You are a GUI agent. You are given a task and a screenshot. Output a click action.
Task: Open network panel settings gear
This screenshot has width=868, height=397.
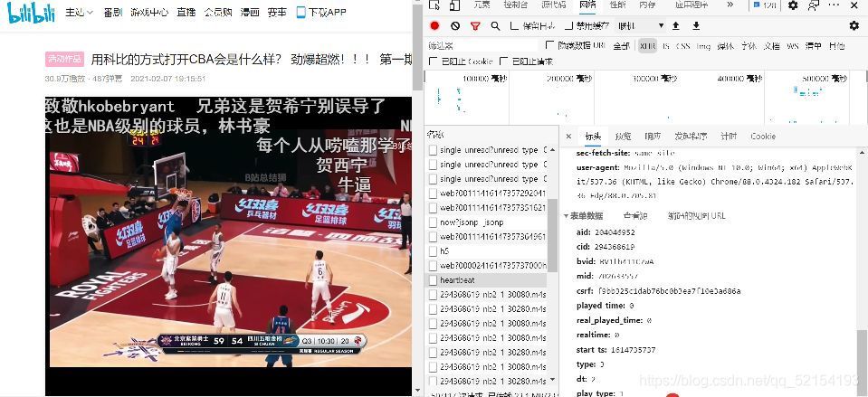tap(854, 25)
